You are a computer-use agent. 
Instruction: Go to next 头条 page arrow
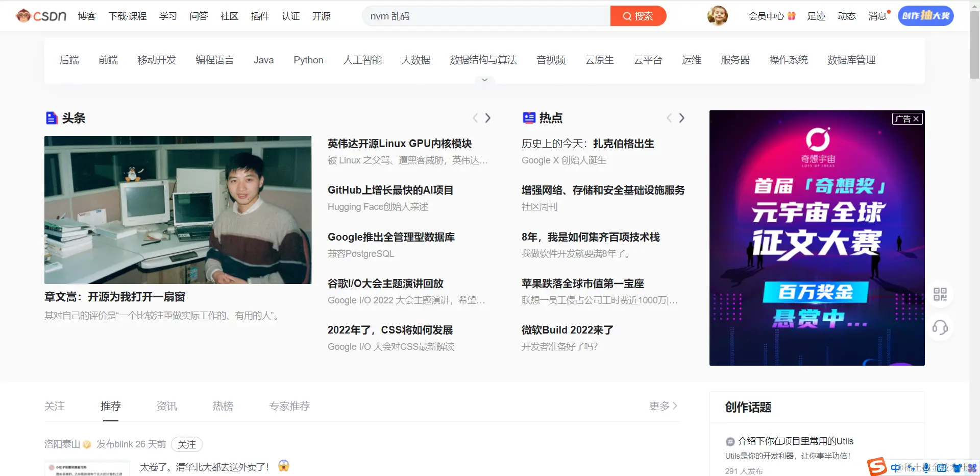(488, 118)
